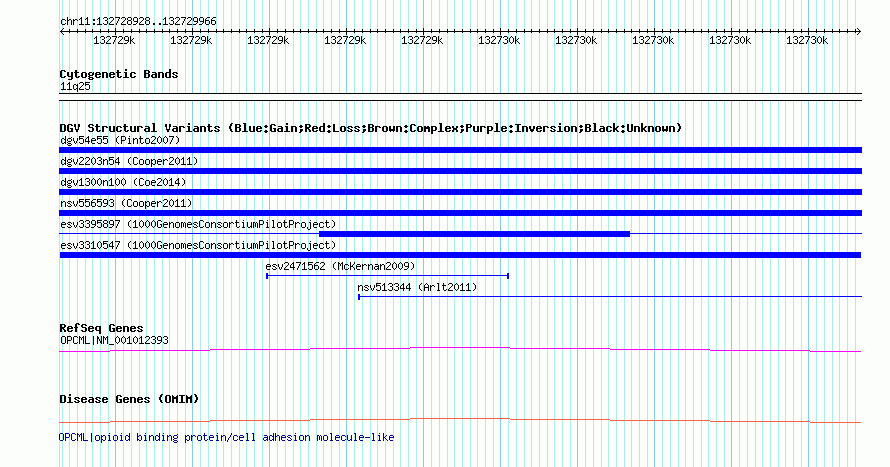Click the thick segment of esv3395897 bar
Viewport: 890px width, 467px height.
point(475,234)
